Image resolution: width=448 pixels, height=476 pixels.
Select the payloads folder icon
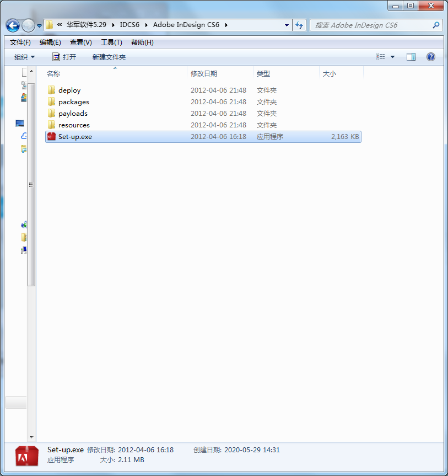51,113
